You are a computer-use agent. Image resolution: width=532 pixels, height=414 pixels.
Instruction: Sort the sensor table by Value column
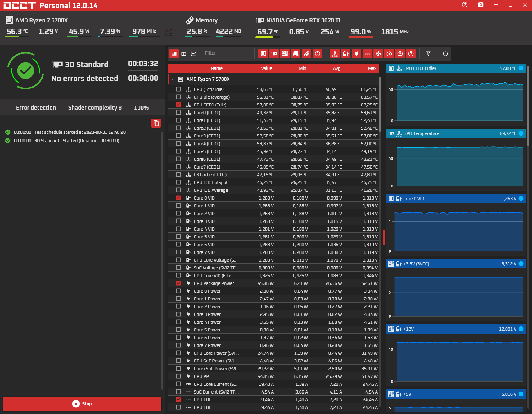point(267,68)
